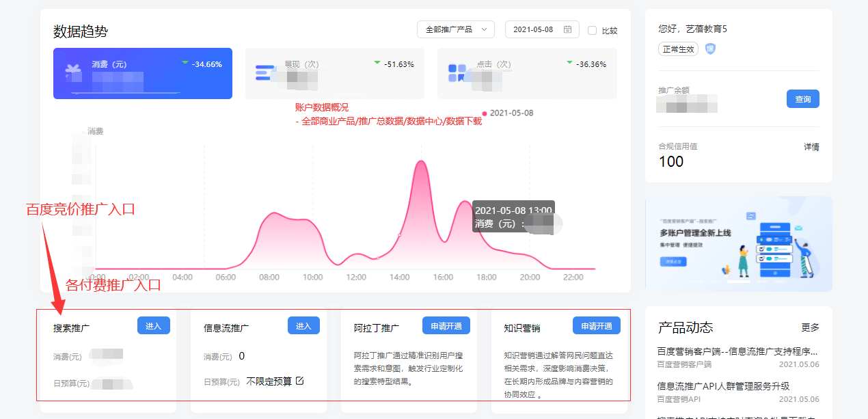Click the grid icon in the 点击 card
The height and width of the screenshot is (419, 868).
[x=457, y=73]
